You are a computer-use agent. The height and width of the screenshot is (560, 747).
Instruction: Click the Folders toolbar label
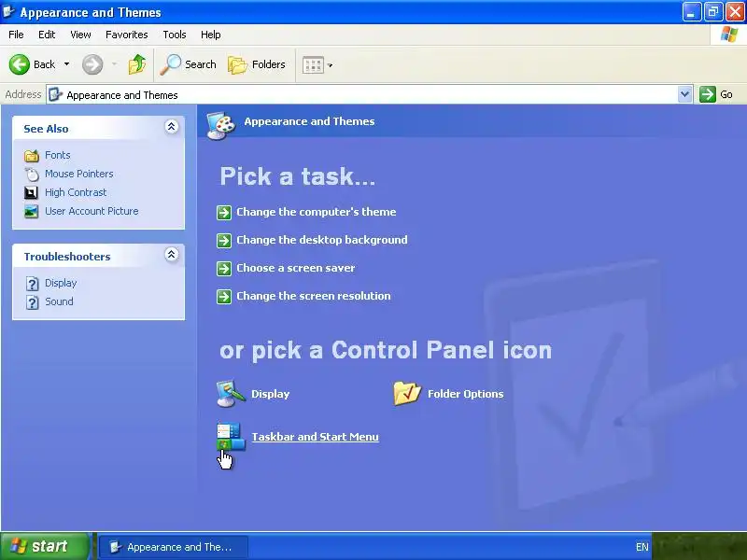pyautogui.click(x=269, y=64)
